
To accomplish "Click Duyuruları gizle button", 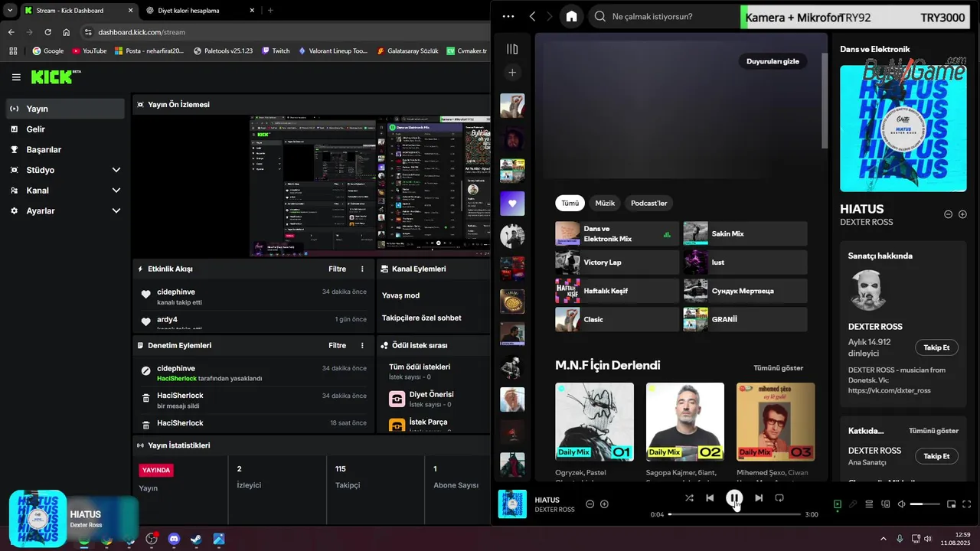I will [x=773, y=62].
